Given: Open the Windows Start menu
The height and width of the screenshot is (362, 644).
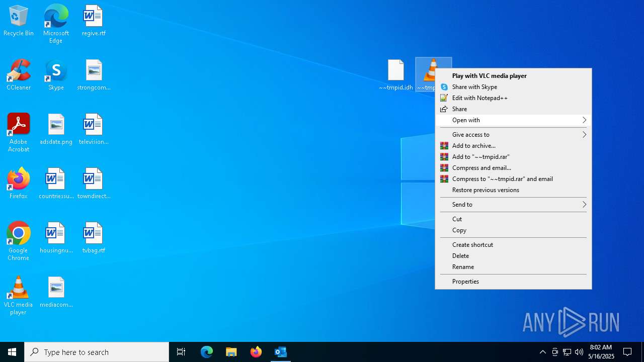Looking at the screenshot, I should click(x=12, y=352).
